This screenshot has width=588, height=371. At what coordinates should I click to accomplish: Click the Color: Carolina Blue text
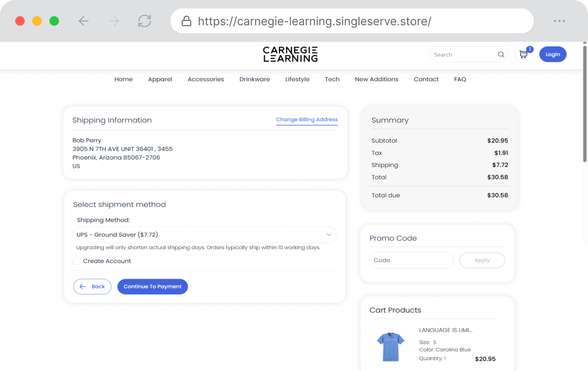[x=445, y=350]
